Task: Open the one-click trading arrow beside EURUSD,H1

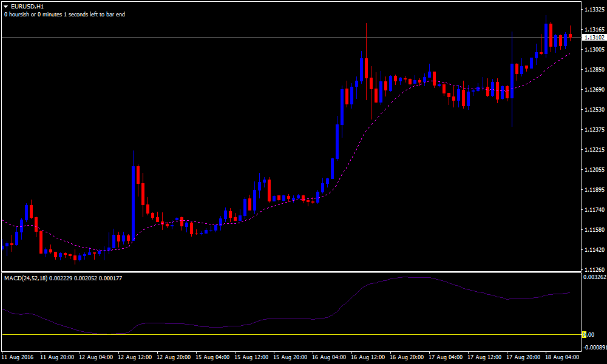Action: pyautogui.click(x=5, y=6)
